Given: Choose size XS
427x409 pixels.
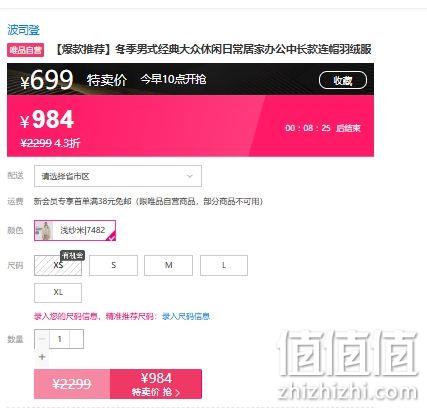Looking at the screenshot, I should coord(58,266).
